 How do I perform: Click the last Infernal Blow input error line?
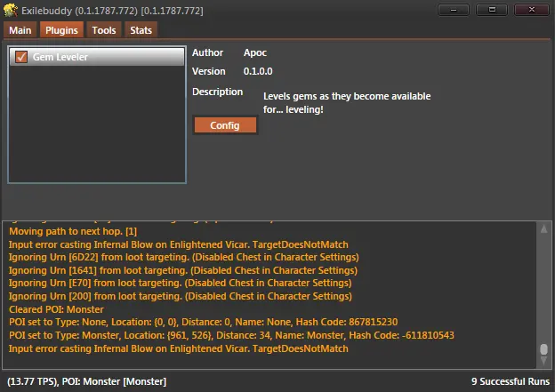[178, 348]
